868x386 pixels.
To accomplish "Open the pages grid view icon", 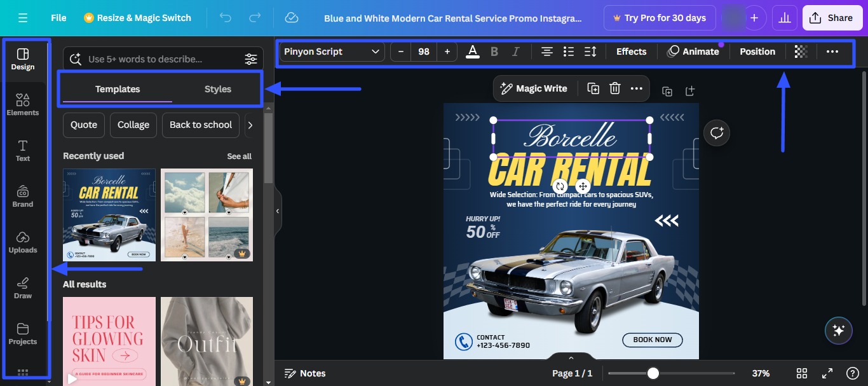I will click(x=801, y=373).
